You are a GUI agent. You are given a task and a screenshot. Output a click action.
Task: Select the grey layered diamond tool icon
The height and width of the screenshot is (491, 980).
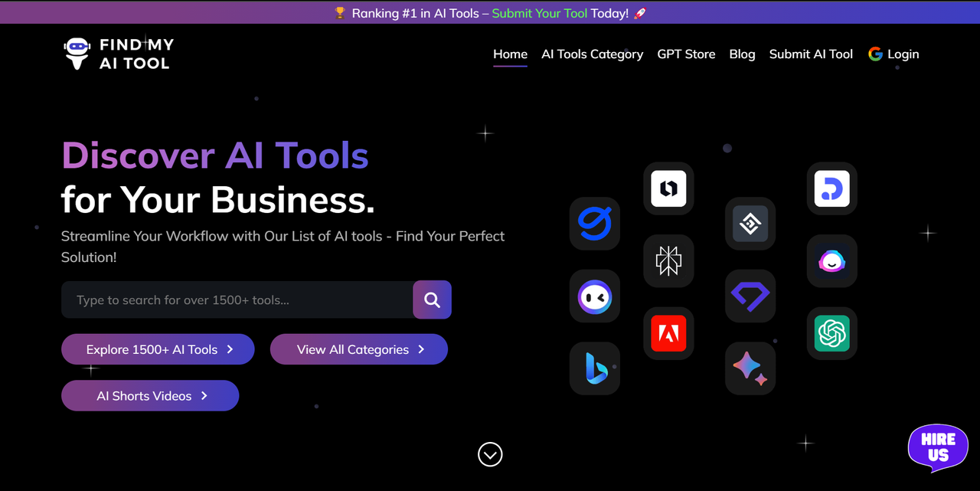(750, 224)
